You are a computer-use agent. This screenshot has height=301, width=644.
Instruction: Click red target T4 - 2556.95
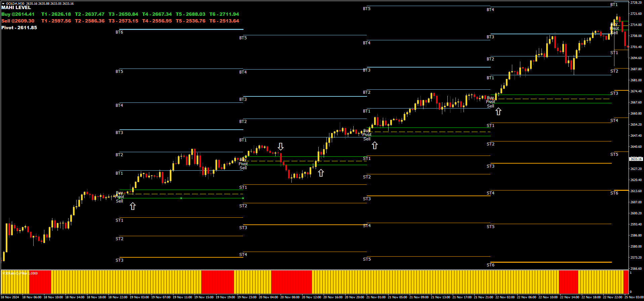tap(157, 21)
